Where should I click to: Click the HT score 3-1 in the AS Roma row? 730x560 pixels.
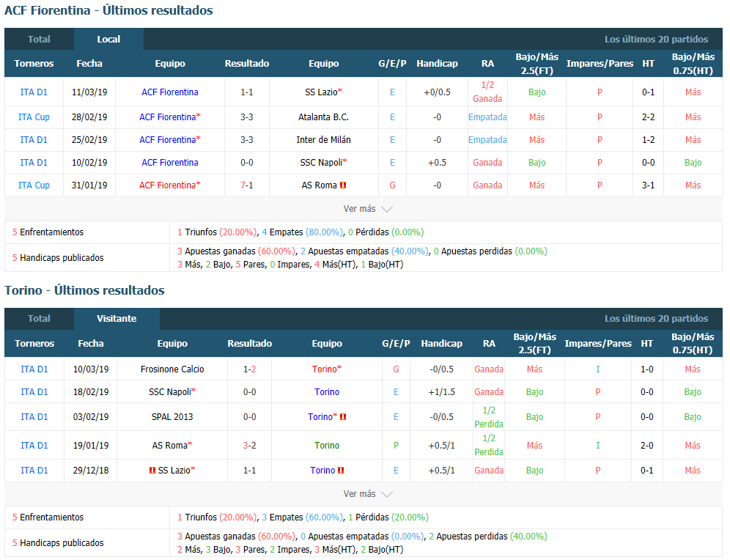point(648,185)
